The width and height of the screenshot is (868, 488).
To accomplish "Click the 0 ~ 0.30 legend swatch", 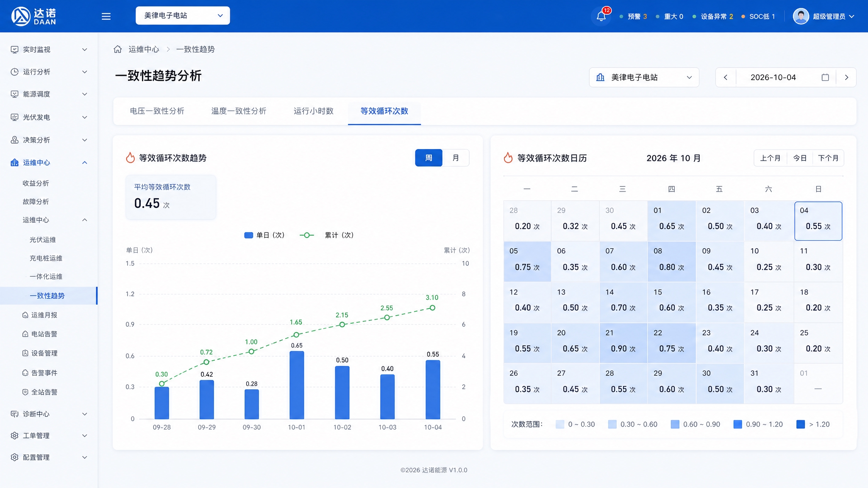I will tap(560, 424).
